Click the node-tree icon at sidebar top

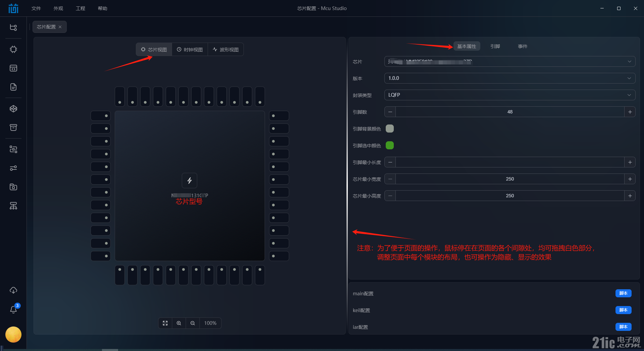coord(13,28)
